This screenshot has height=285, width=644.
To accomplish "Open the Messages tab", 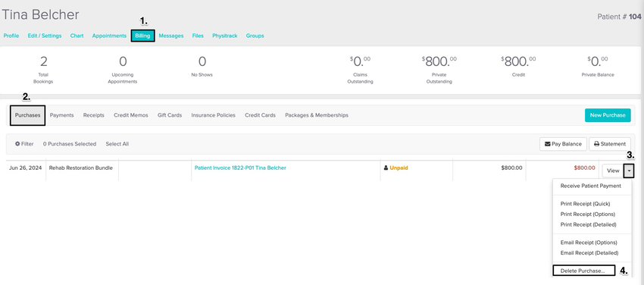I will pyautogui.click(x=171, y=36).
